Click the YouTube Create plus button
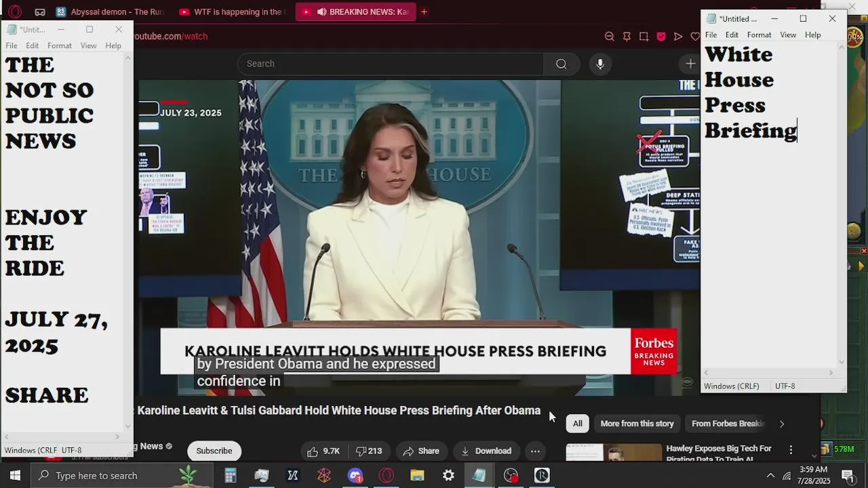Image resolution: width=868 pixels, height=488 pixels. click(x=690, y=64)
